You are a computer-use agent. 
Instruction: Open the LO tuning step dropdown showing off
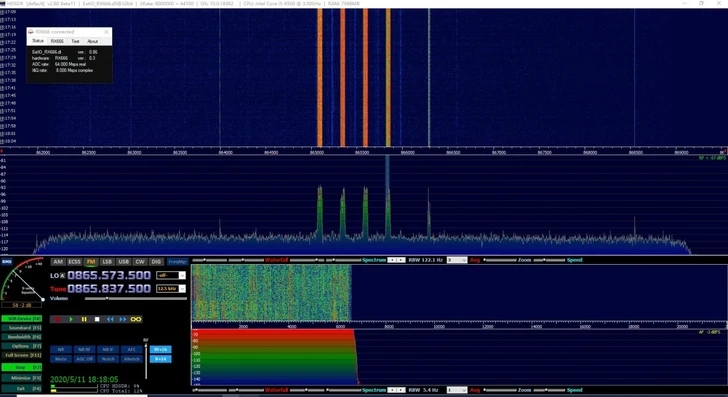(171, 275)
